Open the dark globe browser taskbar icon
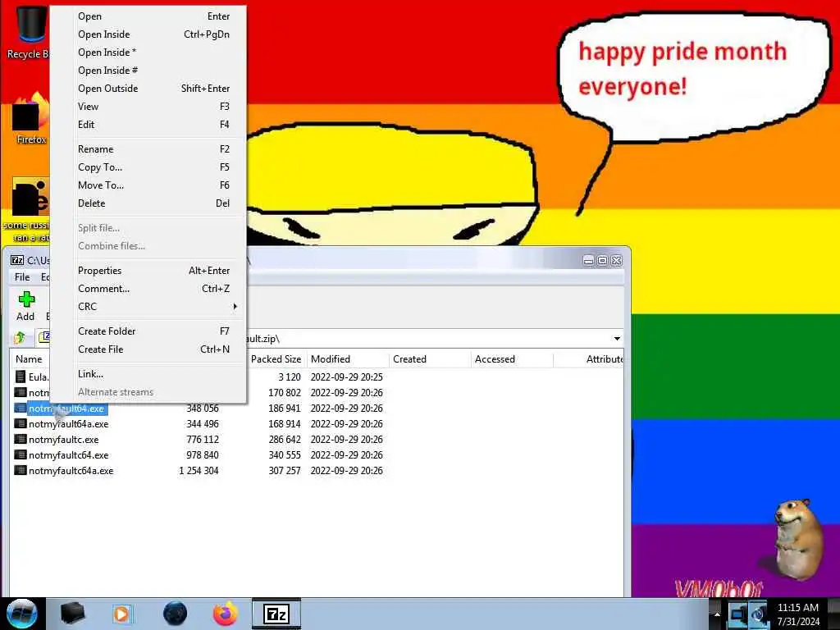Image resolution: width=840 pixels, height=630 pixels. (175, 614)
